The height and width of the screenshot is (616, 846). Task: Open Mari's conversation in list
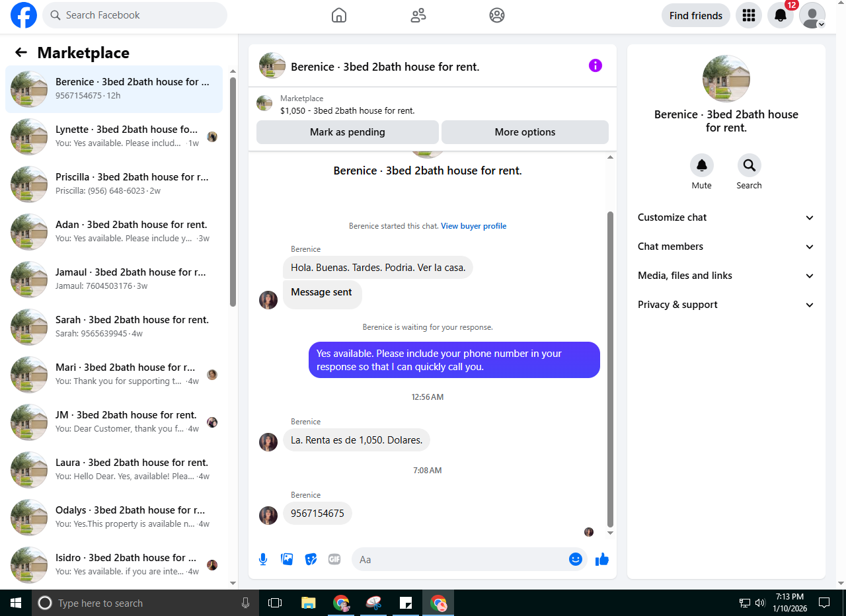pyautogui.click(x=114, y=375)
